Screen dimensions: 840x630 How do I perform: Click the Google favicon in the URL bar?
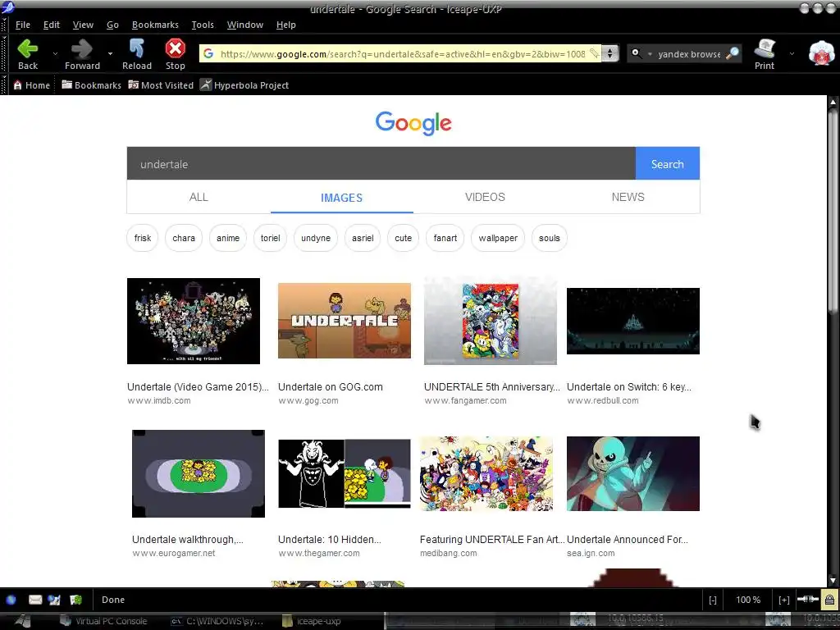[208, 53]
